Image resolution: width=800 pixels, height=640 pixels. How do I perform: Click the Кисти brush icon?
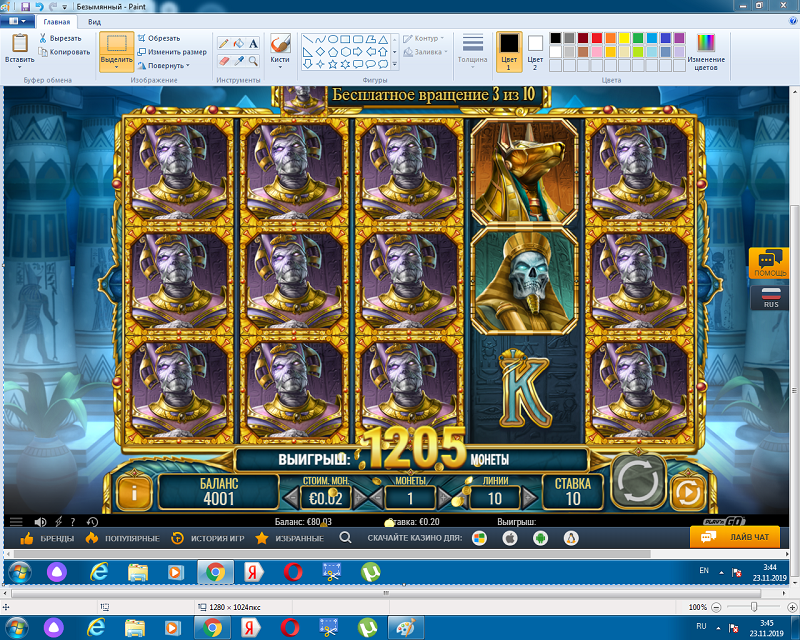[x=280, y=43]
